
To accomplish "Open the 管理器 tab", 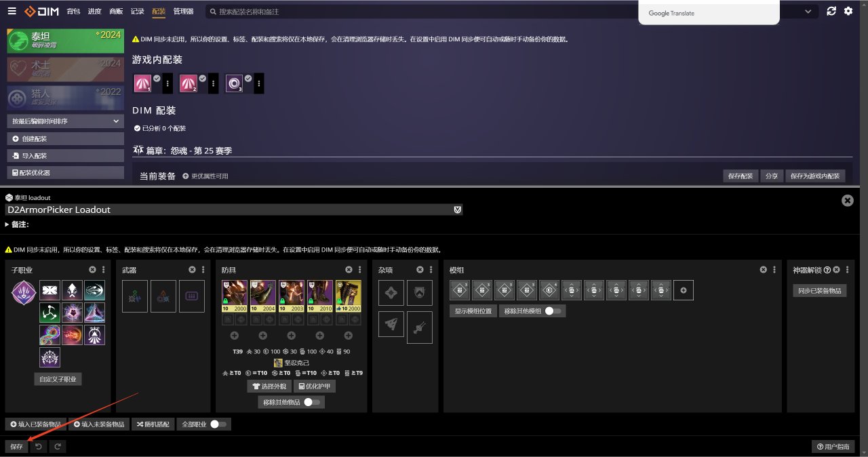I will click(183, 12).
